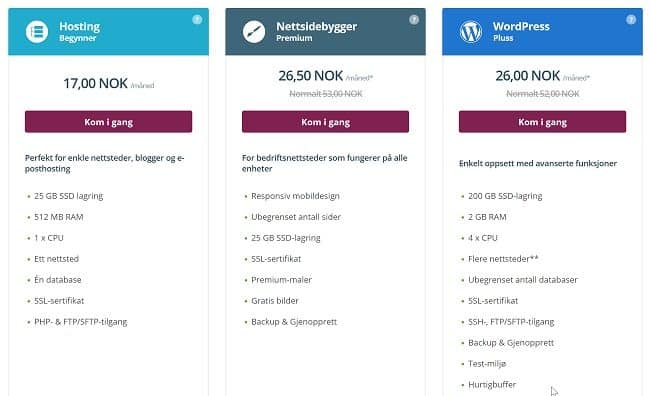Click the 26,00 NOK price
650x396 pixels.
point(528,76)
